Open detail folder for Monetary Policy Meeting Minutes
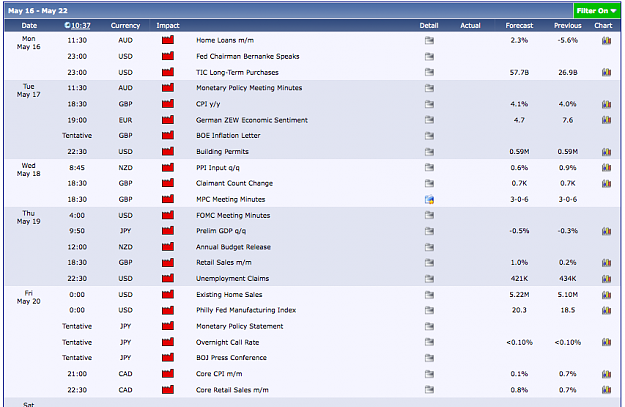Screen dimensions: 625x407 [x=429, y=88]
